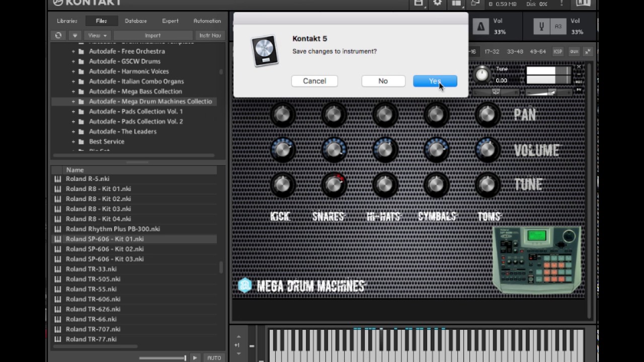Screen dimensions: 644x362
Task: Select Roland Rhythm Plus PB-300.nki
Action: [x=134, y=229]
